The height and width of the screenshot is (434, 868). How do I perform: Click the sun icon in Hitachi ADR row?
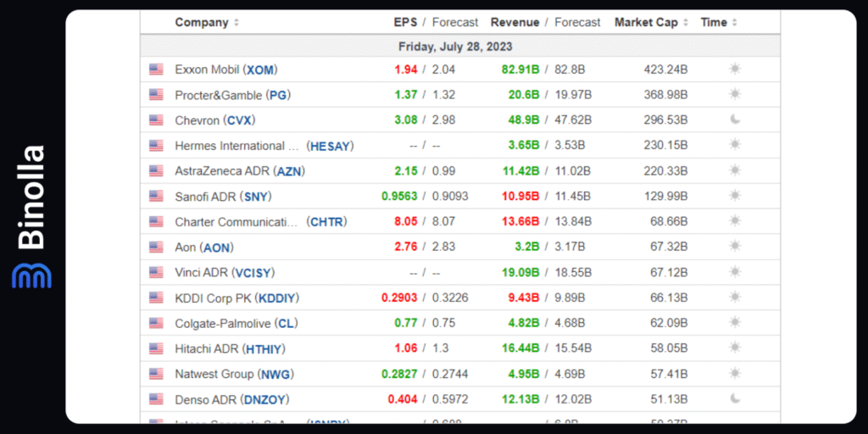pos(735,348)
